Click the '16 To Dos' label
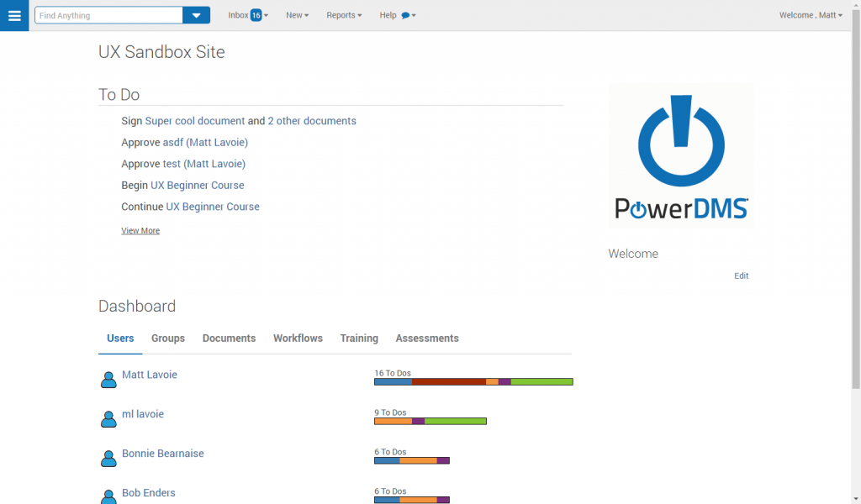 coord(393,373)
